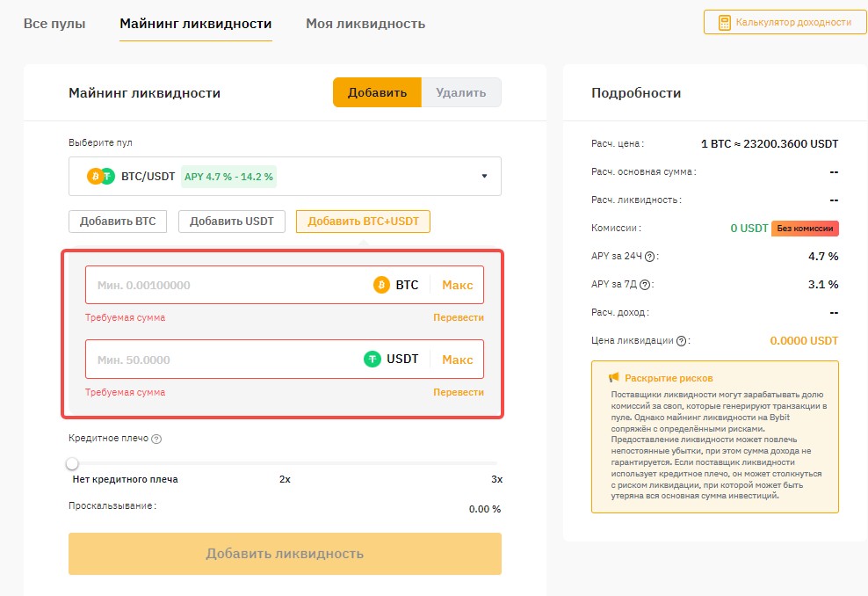Screen dimensions: 868x596
Task: Click the USDT coin icon in amount field
Action: [373, 360]
